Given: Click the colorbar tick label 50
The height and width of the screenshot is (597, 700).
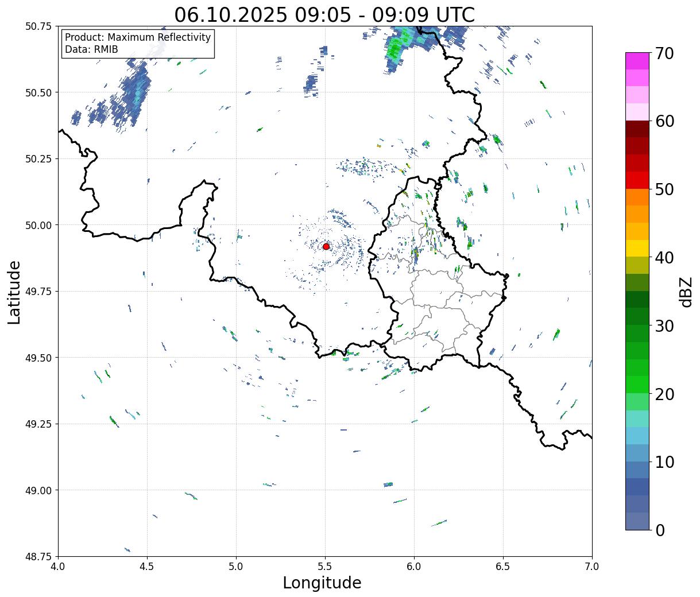Looking at the screenshot, I should (664, 189).
